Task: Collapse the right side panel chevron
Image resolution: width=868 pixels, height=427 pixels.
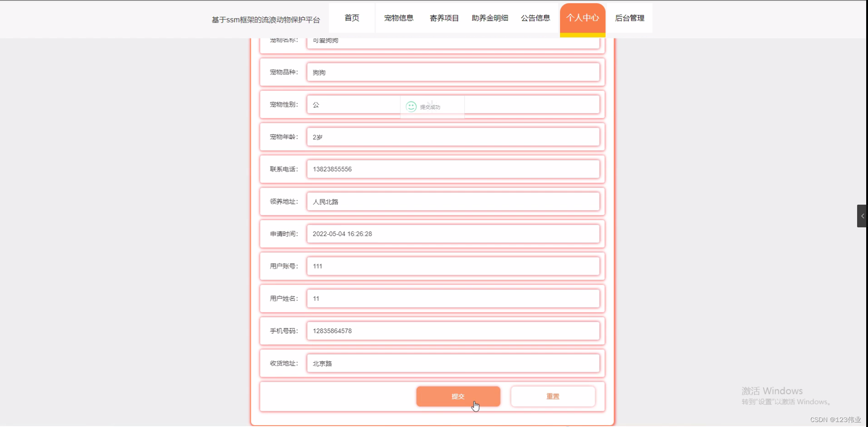Action: point(862,216)
